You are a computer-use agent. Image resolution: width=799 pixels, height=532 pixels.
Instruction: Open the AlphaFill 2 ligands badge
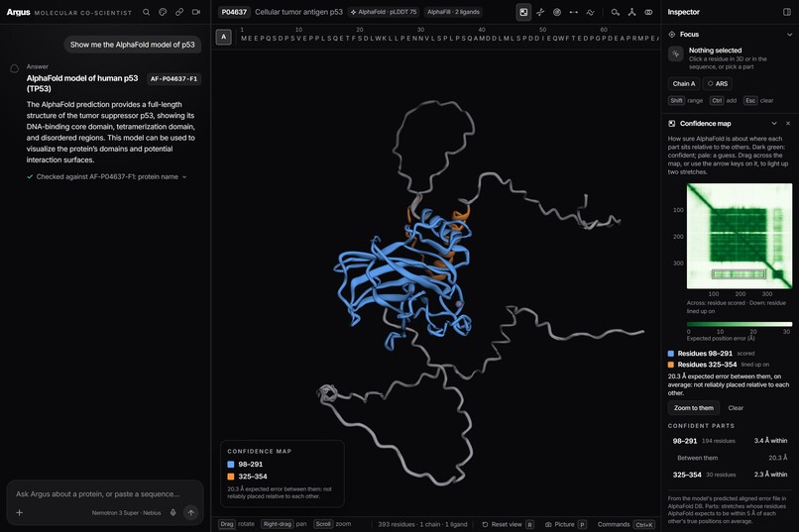453,12
